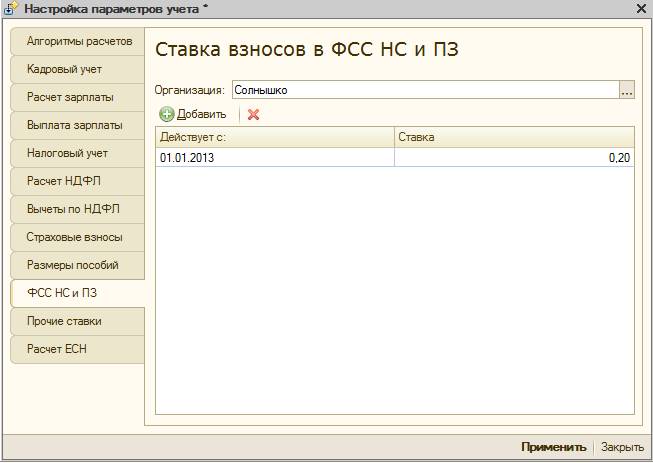Switch to Расчет НДФЛ tab
Screen dimensions: 653x463
tap(77, 181)
